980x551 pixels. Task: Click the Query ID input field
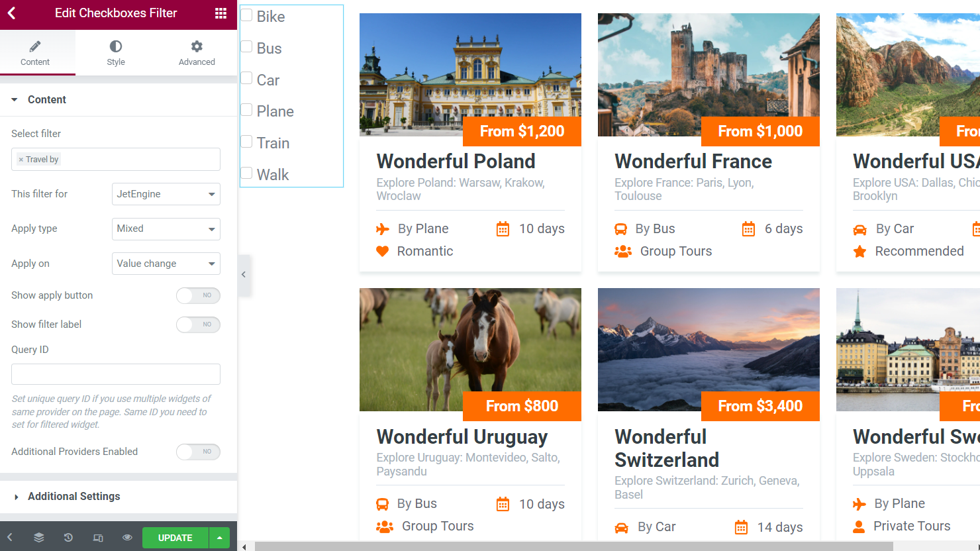(116, 374)
